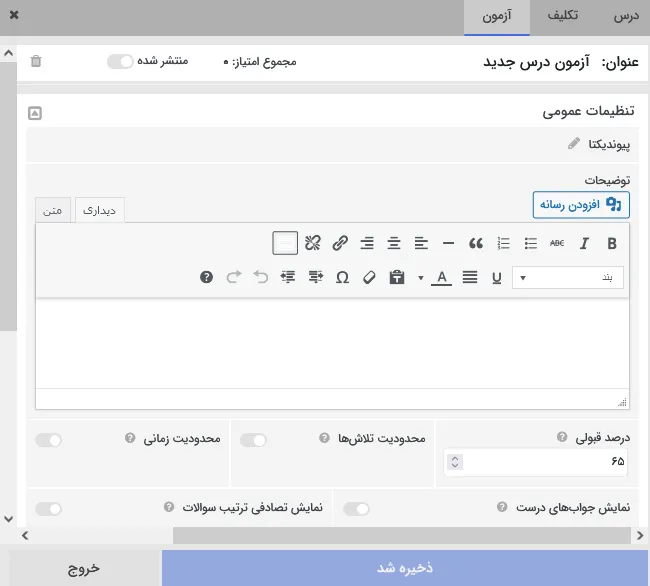Click the editor resize handle corner

(622, 402)
